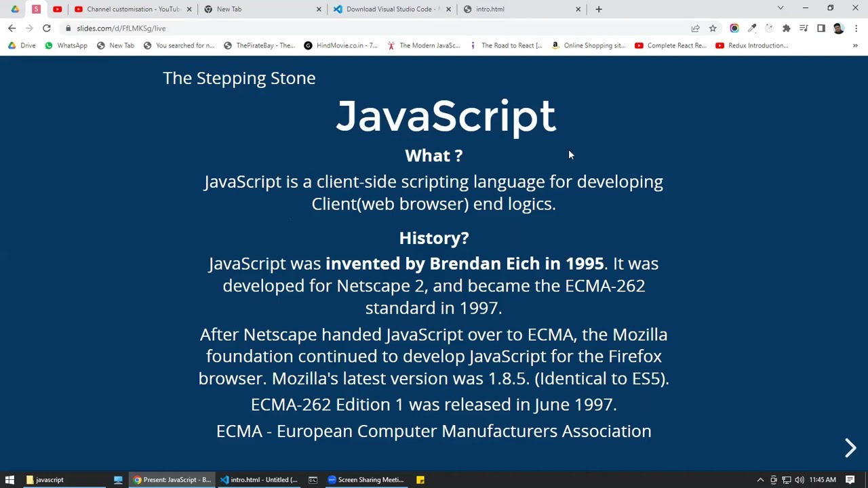Show hidden system tray icons
Screen dimensions: 868x488
pyautogui.click(x=760, y=480)
